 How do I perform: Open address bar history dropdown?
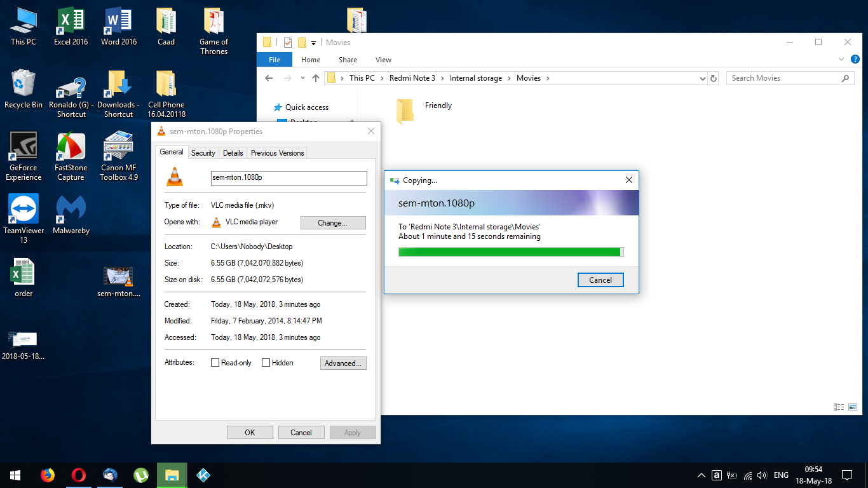[702, 78]
